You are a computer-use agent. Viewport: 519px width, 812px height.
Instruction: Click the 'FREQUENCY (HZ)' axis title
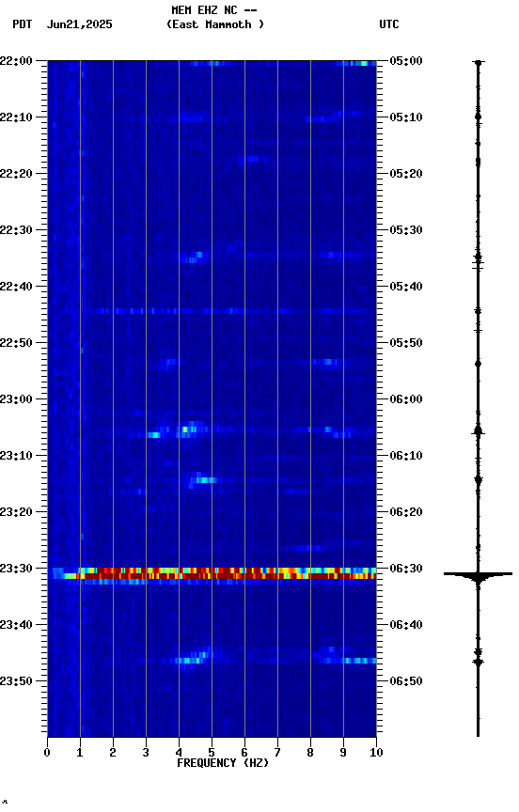click(223, 763)
